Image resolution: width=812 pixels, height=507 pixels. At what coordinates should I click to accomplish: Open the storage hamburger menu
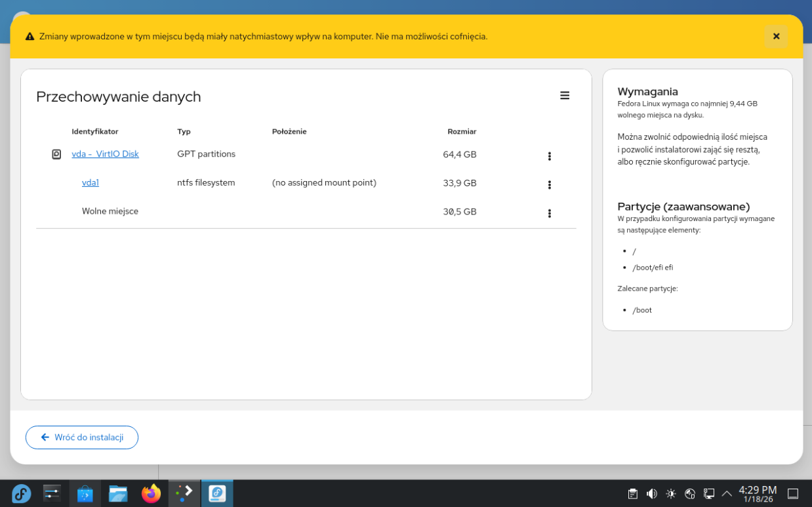[x=564, y=96]
